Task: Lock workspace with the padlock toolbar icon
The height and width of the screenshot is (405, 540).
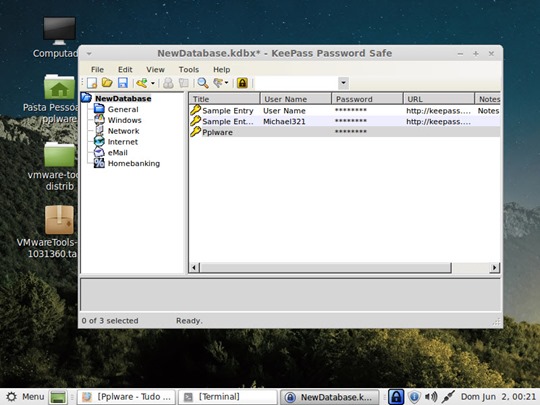Action: coord(242,83)
